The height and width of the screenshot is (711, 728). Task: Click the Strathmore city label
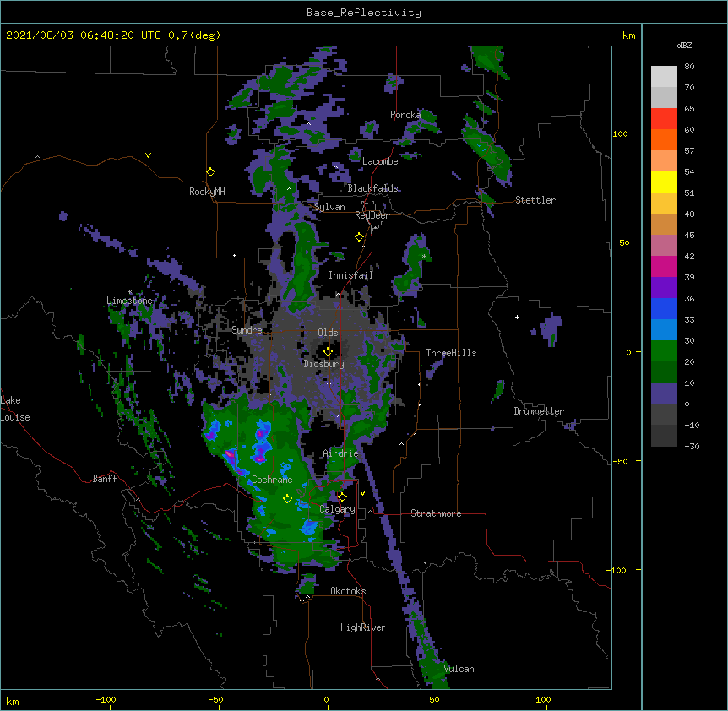(x=436, y=513)
